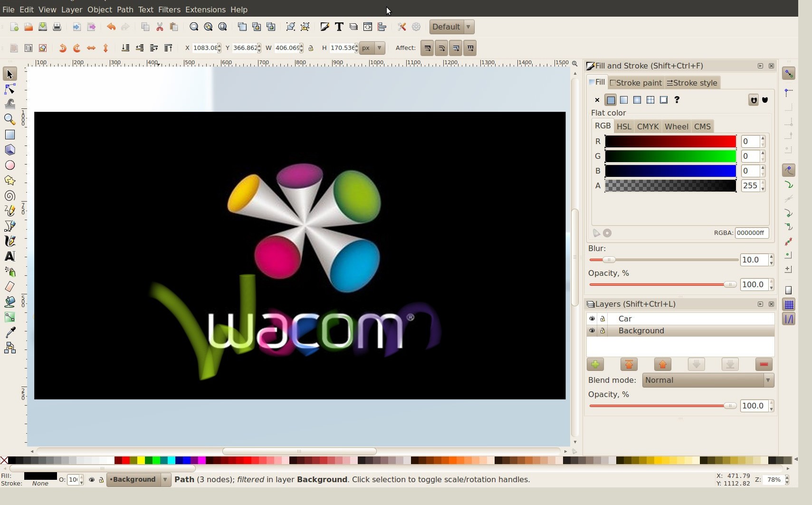Open the Extensions menu
The width and height of the screenshot is (812, 505).
(205, 10)
